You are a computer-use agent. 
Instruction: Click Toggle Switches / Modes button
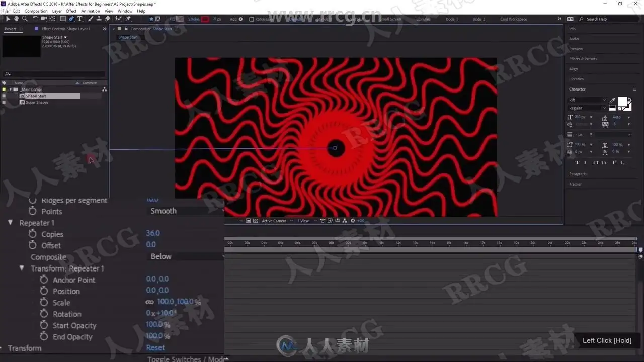click(x=187, y=359)
